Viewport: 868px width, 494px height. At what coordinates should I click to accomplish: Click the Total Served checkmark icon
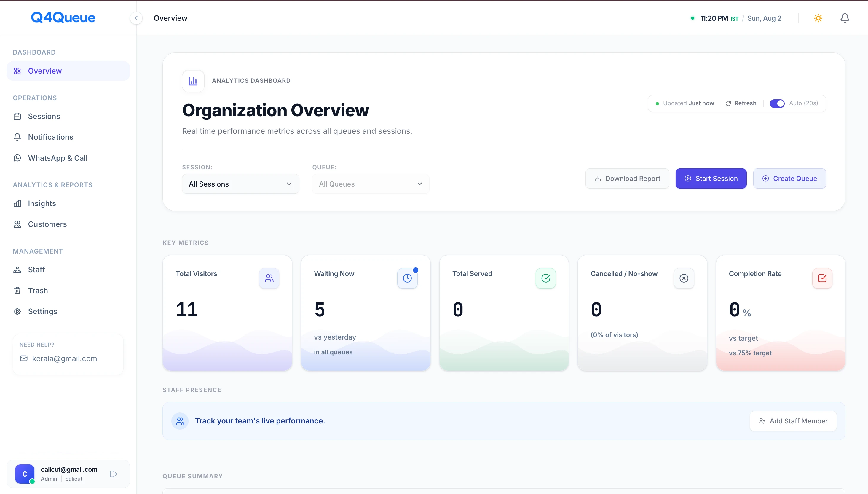click(x=545, y=278)
